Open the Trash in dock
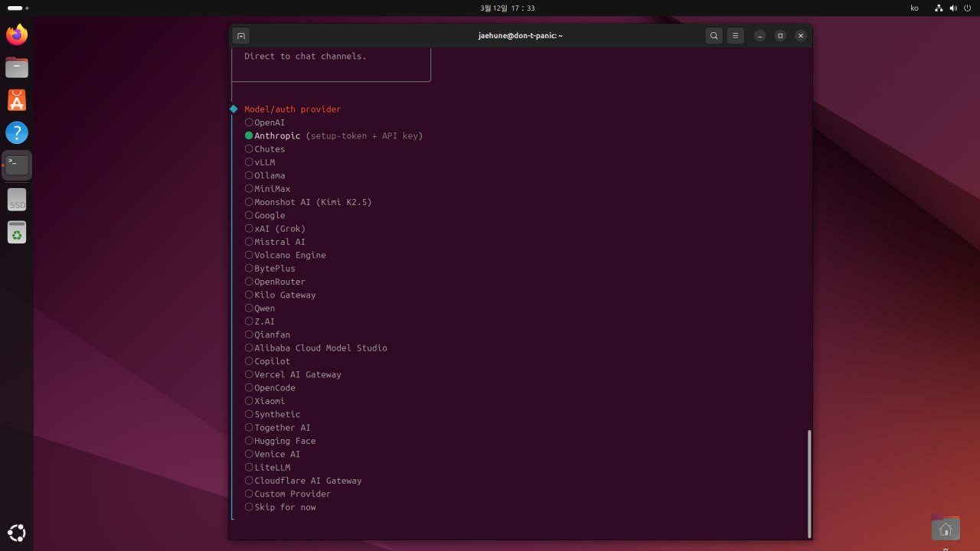 (x=17, y=232)
